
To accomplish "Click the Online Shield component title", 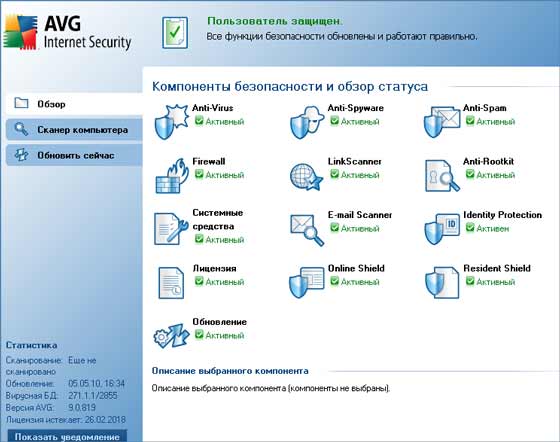I will [x=356, y=268].
